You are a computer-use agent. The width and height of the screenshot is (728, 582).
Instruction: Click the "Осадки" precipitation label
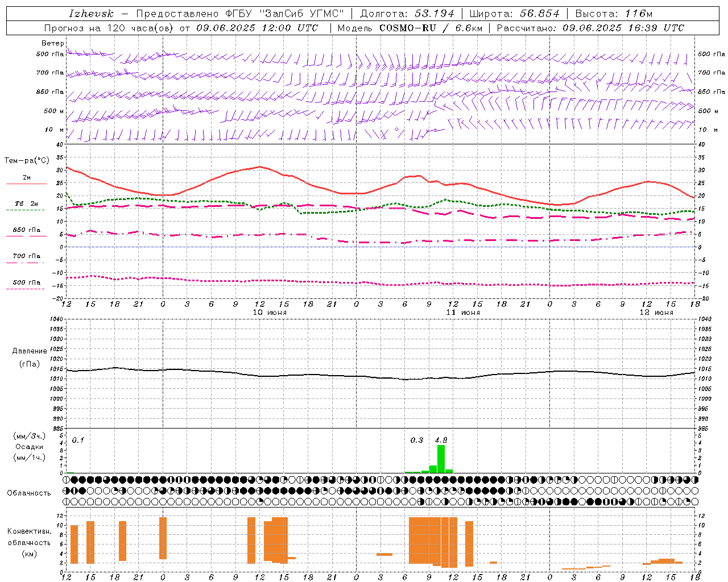click(x=30, y=447)
